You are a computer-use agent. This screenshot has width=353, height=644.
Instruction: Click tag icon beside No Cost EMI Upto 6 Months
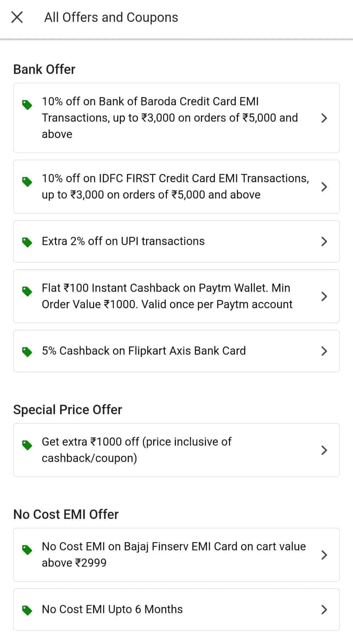pos(27,610)
